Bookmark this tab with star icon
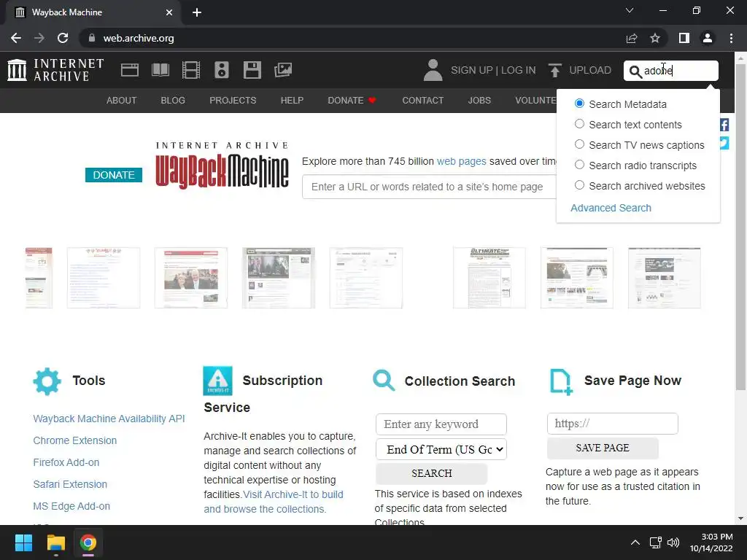The height and width of the screenshot is (560, 747). pos(655,38)
